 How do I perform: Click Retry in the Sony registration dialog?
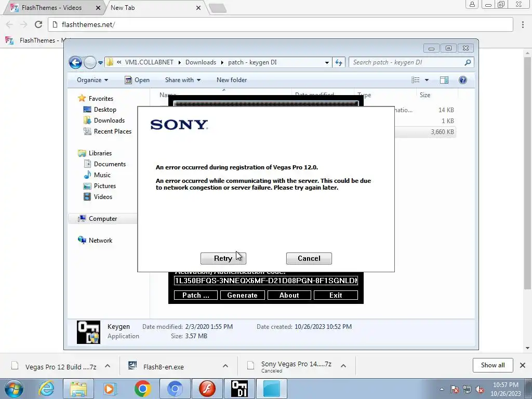coord(223,259)
